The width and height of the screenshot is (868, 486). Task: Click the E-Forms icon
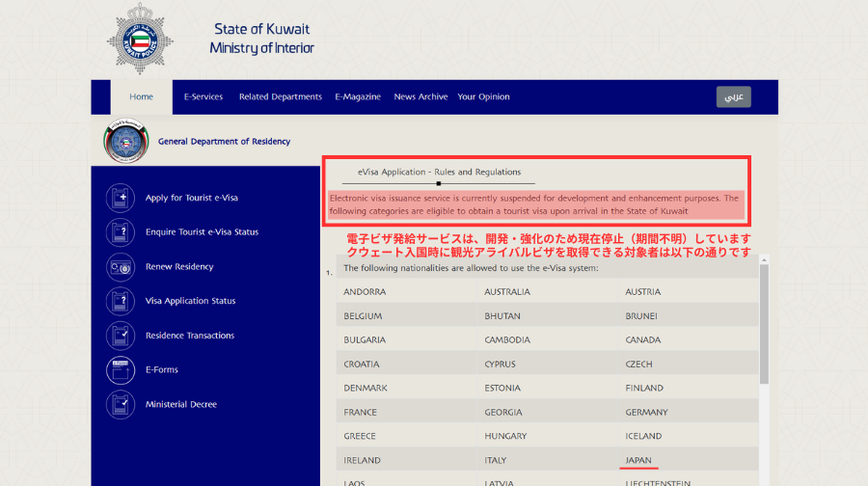(121, 369)
